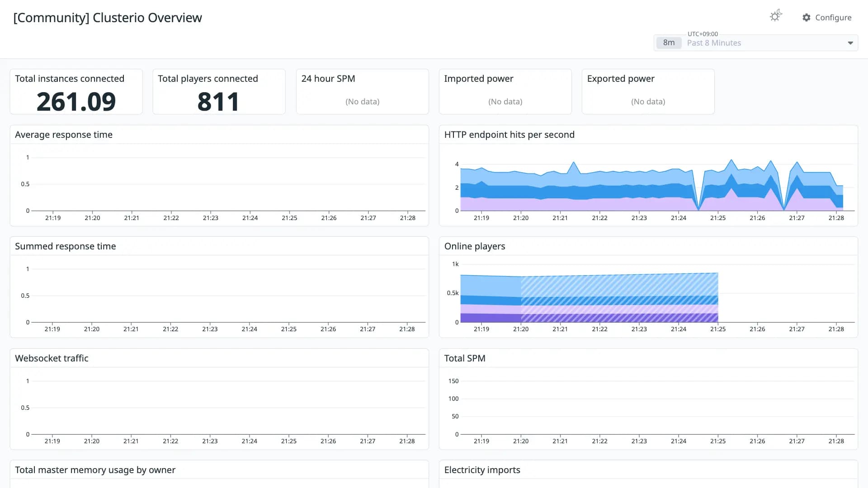Image resolution: width=868 pixels, height=488 pixels.
Task: Click the Websocket traffic graph title
Action: (x=52, y=358)
